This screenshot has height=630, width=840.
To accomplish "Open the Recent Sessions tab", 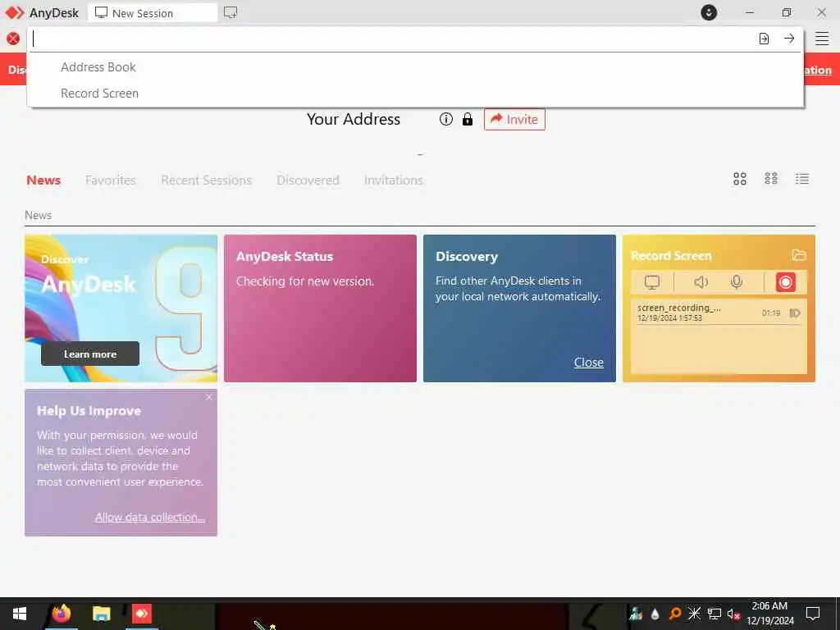I will click(x=206, y=180).
